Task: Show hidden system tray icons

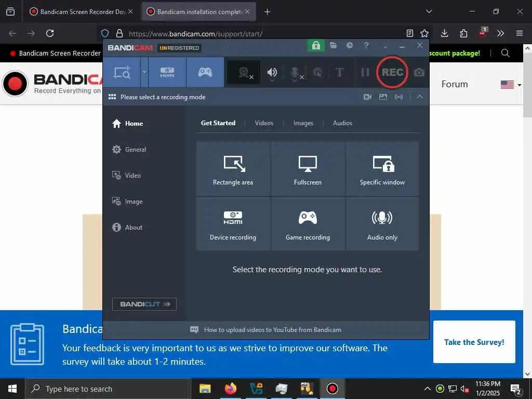Action: (x=428, y=389)
